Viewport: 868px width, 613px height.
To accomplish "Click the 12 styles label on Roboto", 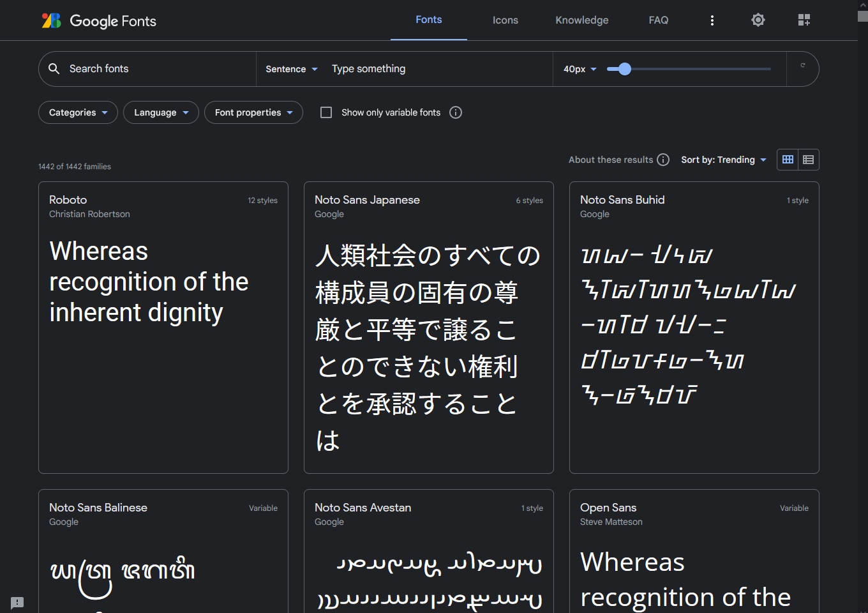I will point(263,201).
